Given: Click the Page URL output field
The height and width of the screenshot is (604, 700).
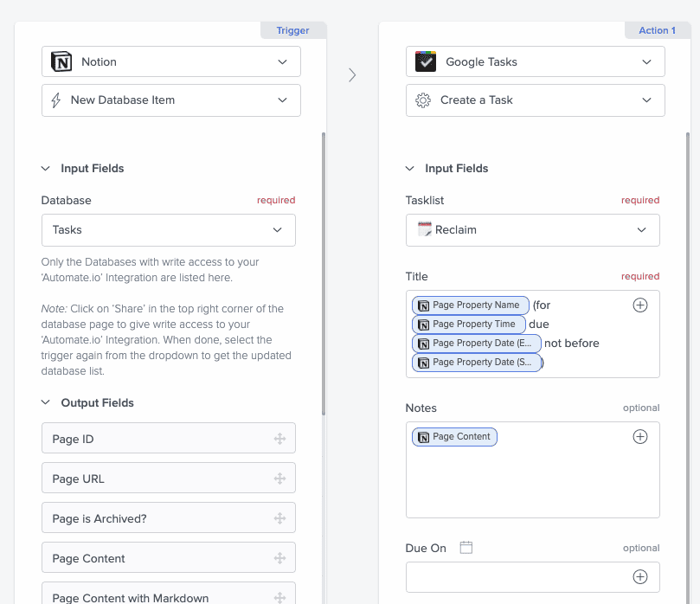Looking at the screenshot, I should pos(169,479).
